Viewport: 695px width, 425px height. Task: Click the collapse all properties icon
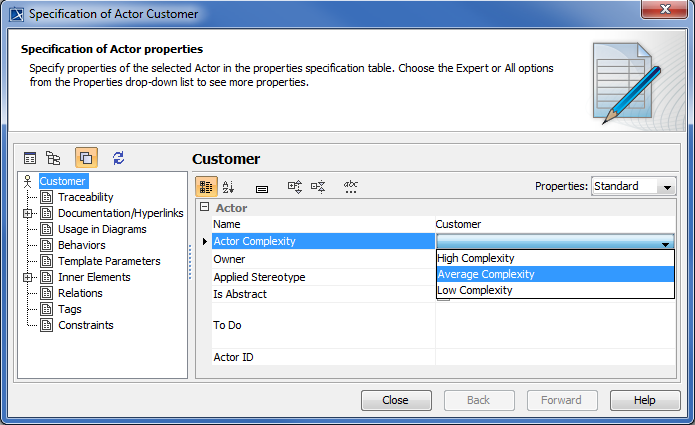pyautogui.click(x=318, y=186)
